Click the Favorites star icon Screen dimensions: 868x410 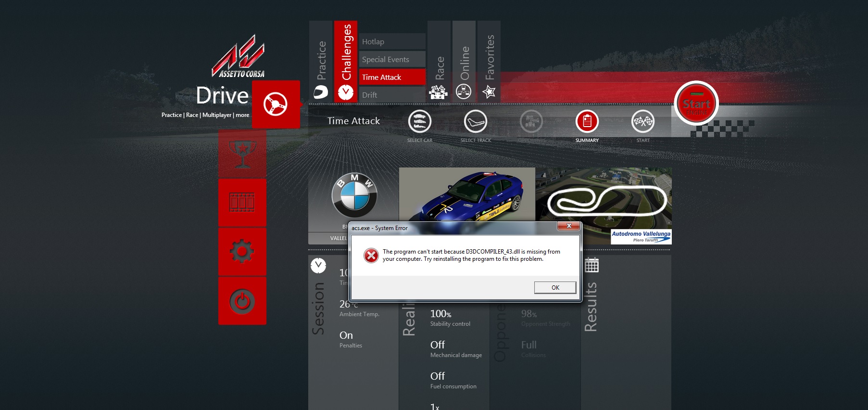pos(489,91)
